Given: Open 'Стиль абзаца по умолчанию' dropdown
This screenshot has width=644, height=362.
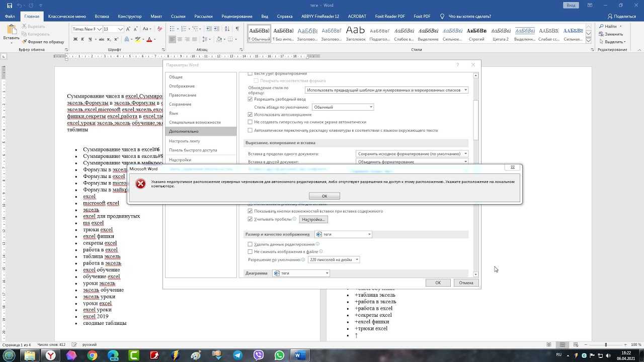Looking at the screenshot, I should tap(343, 107).
